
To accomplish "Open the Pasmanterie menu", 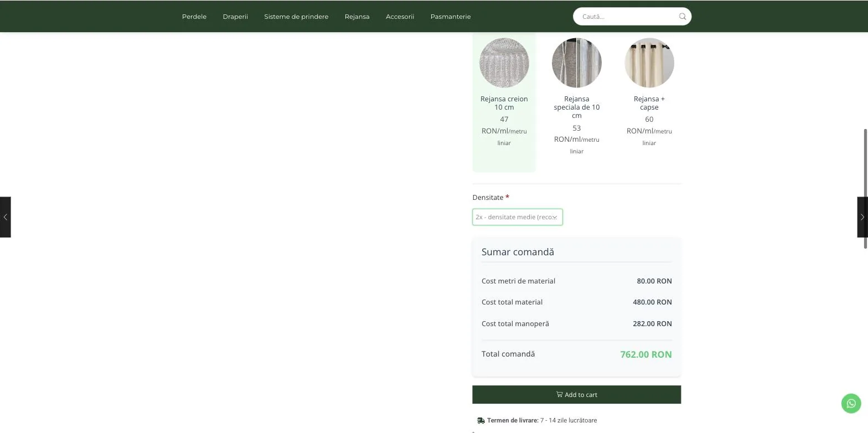I will click(x=451, y=17).
